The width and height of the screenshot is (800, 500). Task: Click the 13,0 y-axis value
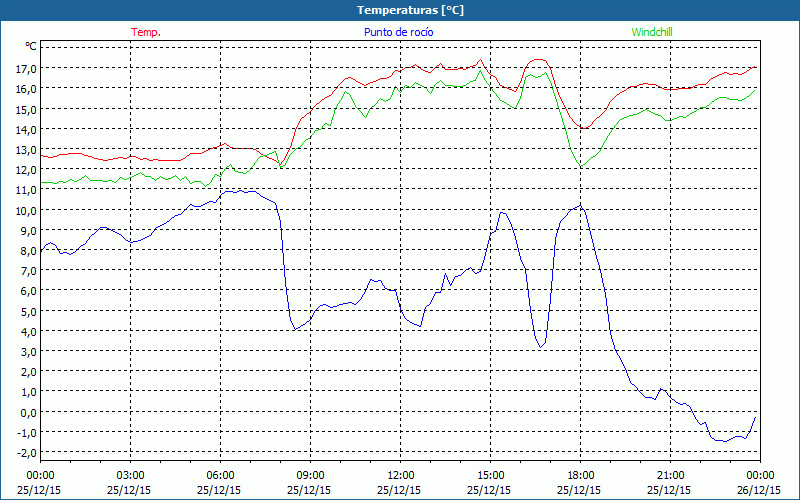pos(28,149)
